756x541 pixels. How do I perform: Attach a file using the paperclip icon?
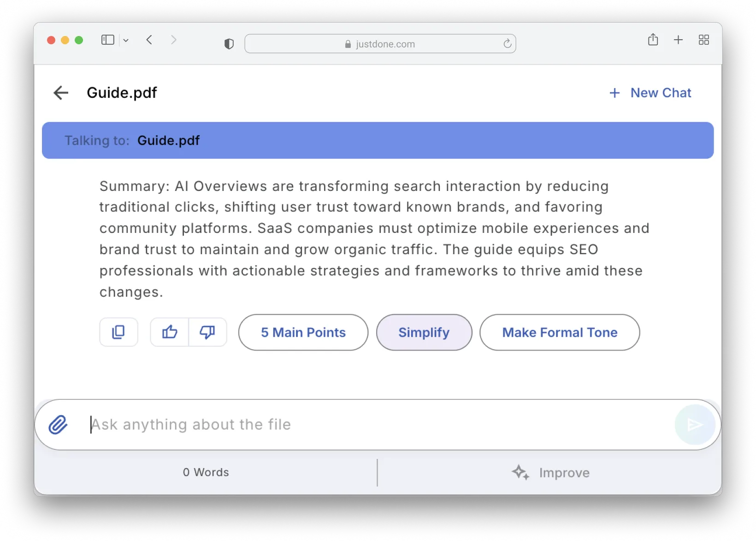58,425
